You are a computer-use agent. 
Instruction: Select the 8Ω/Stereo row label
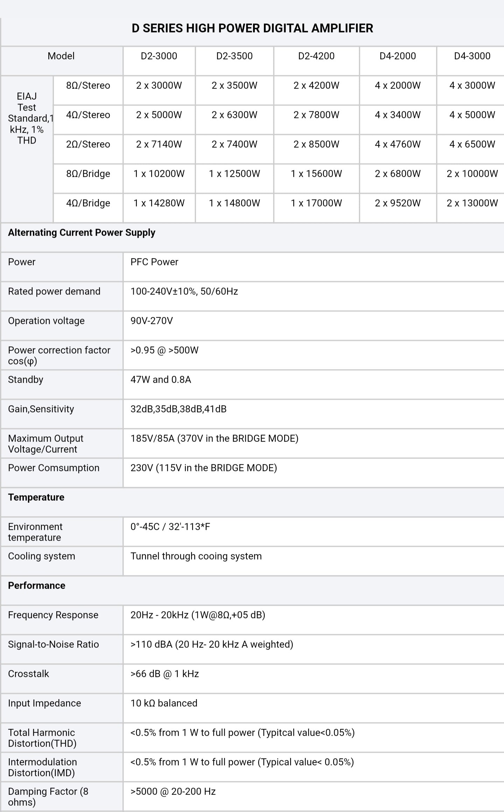88,85
